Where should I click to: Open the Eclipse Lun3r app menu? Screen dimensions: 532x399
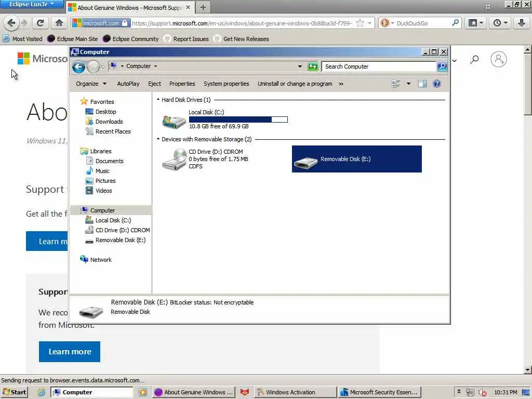(32, 4)
